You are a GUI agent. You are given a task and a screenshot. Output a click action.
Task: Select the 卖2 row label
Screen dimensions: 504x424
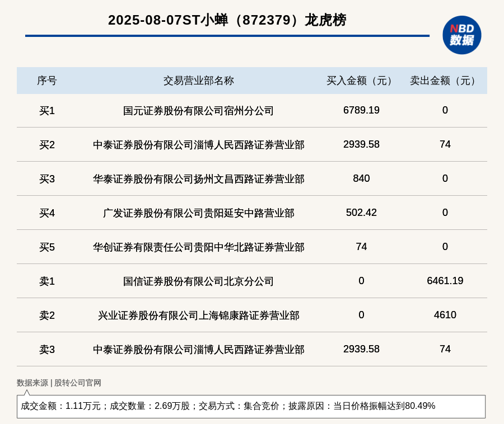47,315
